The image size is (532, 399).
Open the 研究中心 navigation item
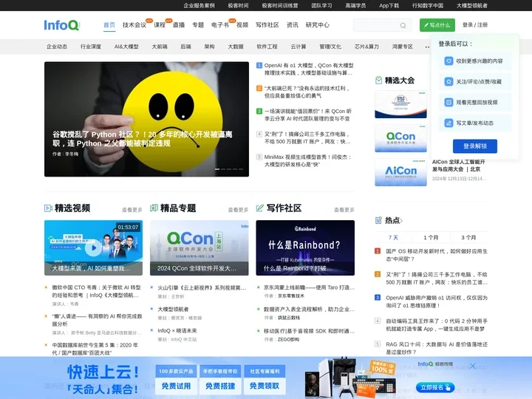coord(318,25)
